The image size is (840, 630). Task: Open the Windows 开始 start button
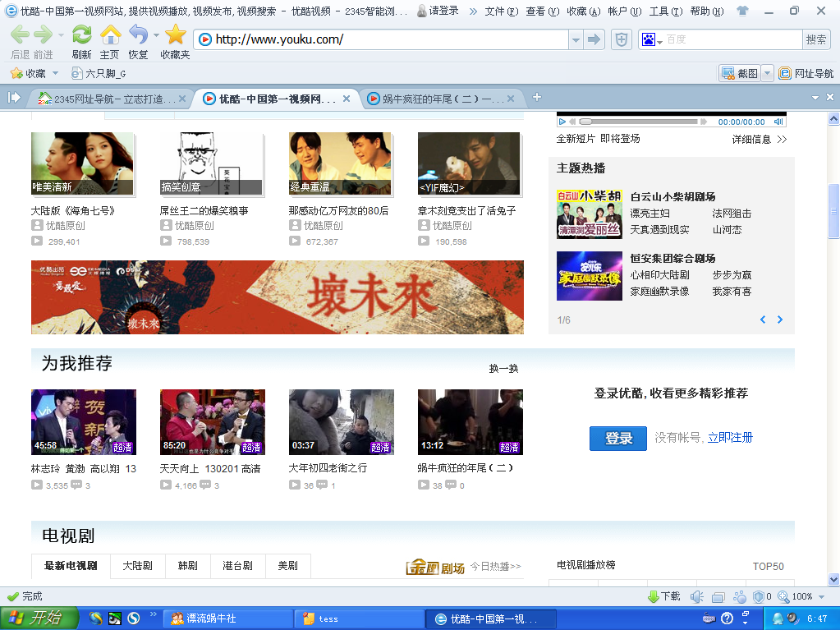click(x=39, y=619)
